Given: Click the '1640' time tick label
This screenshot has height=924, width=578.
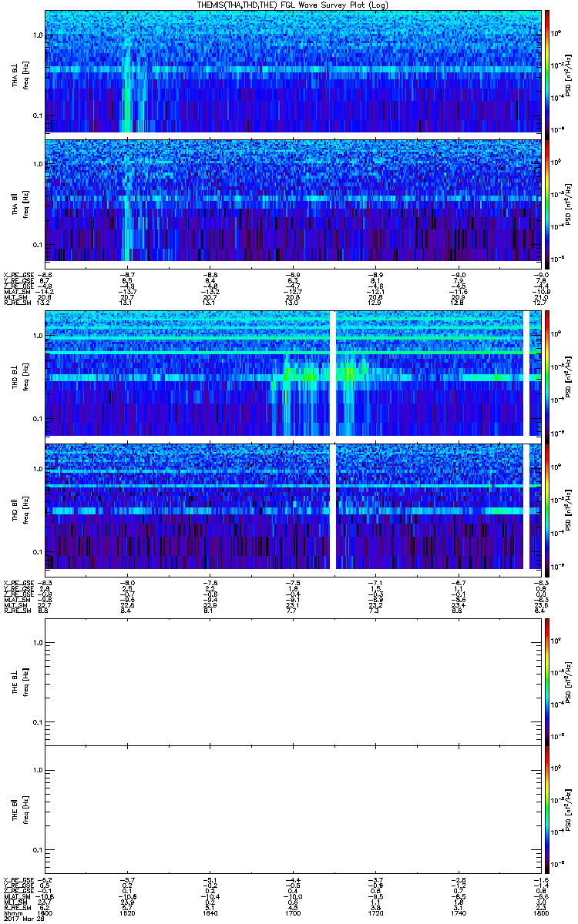Looking at the screenshot, I should 210,913.
